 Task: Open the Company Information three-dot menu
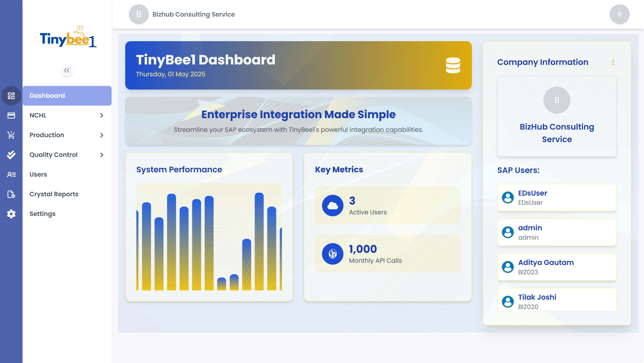pos(613,63)
